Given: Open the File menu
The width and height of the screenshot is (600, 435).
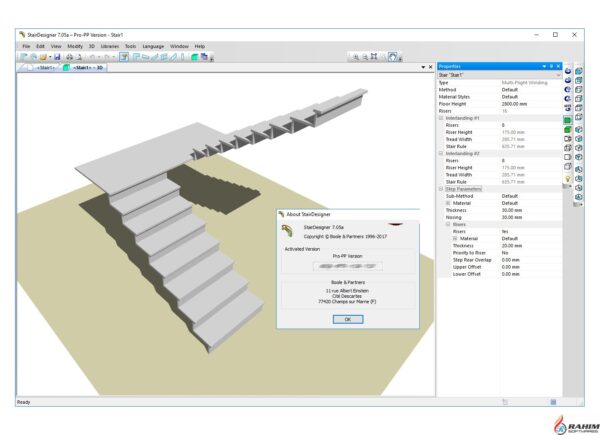Looking at the screenshot, I should [26, 46].
